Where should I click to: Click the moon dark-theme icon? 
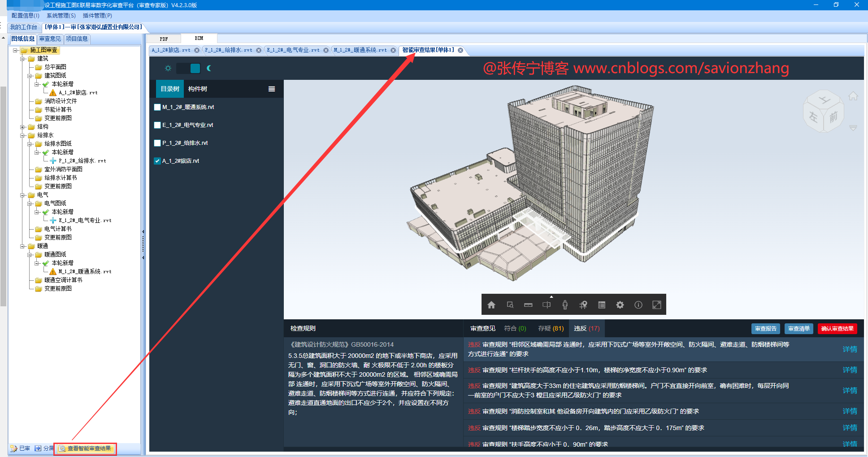[209, 68]
